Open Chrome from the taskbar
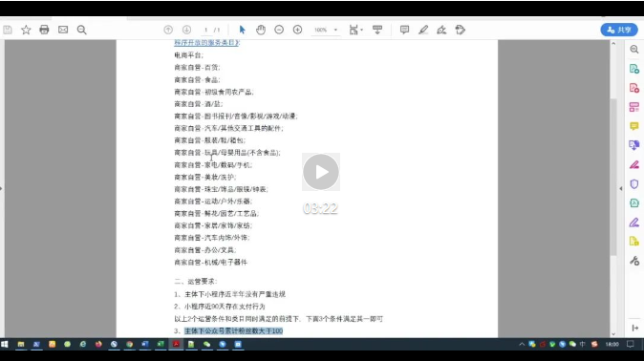The image size is (644, 361). tap(129, 344)
